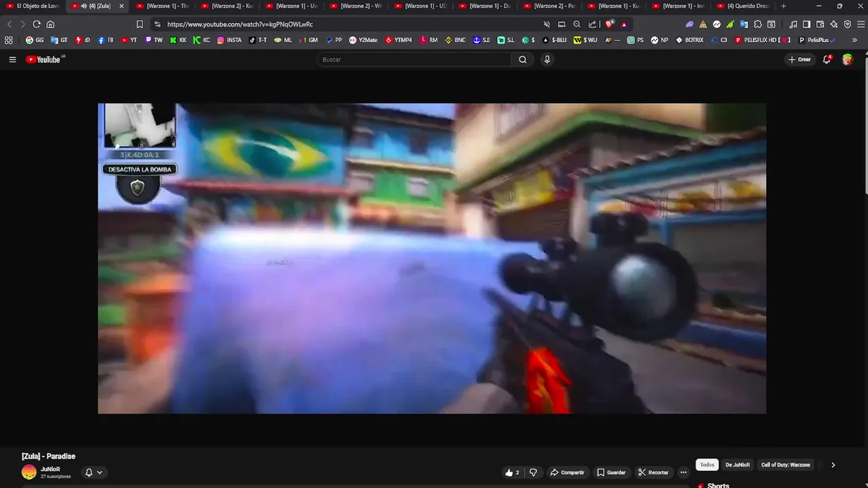Click the YouTube search field

(414, 60)
